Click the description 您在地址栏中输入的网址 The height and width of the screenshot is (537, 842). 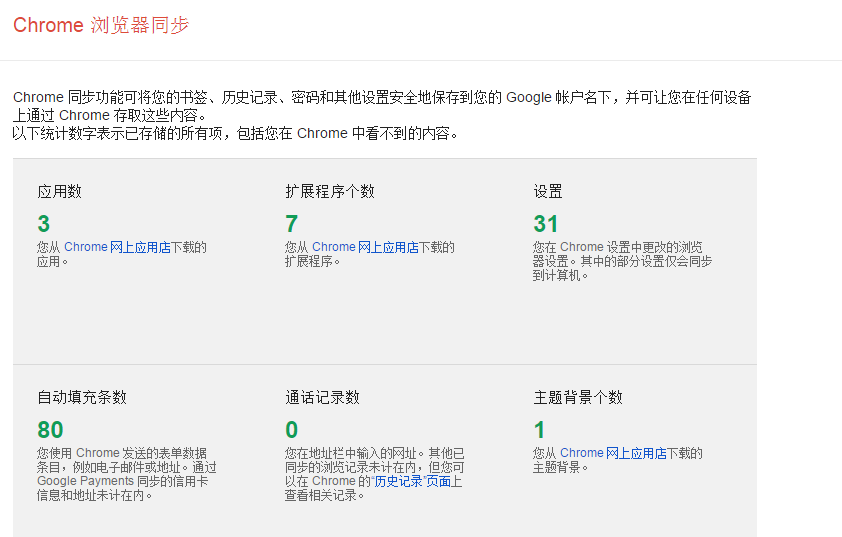point(374,474)
